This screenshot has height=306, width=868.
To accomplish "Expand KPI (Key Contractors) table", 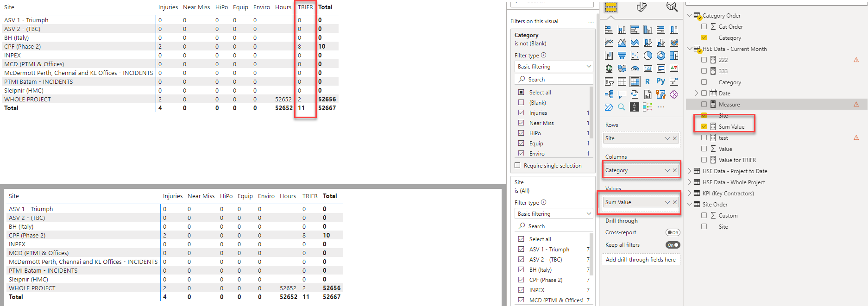I will (690, 193).
